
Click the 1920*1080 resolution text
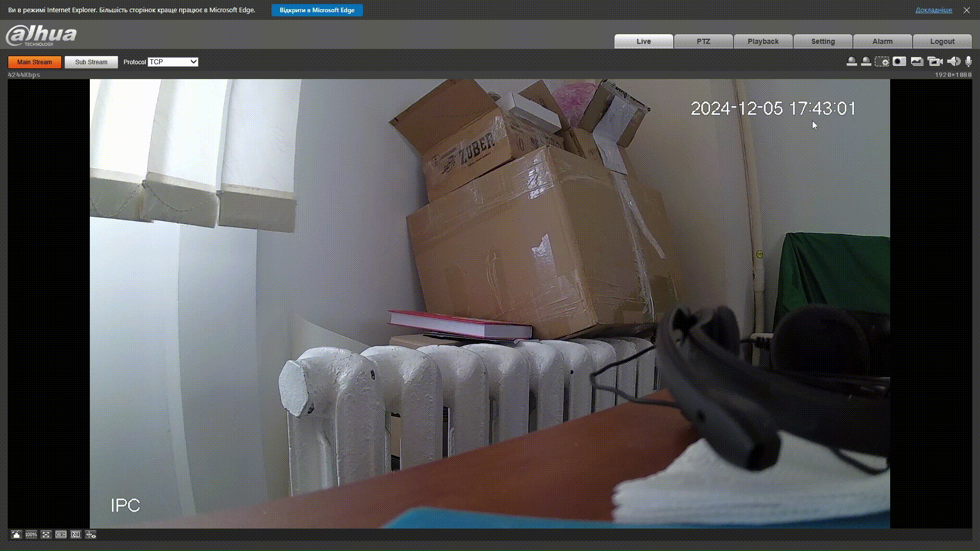(x=953, y=75)
